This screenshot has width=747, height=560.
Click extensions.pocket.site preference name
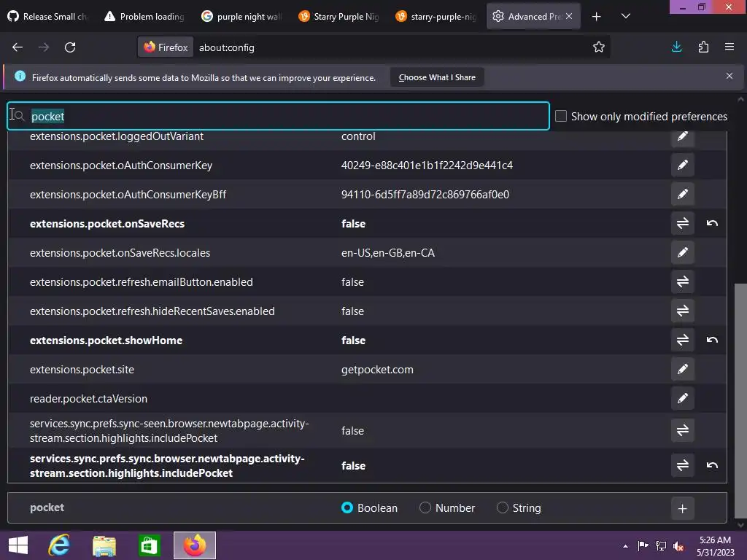(82, 370)
